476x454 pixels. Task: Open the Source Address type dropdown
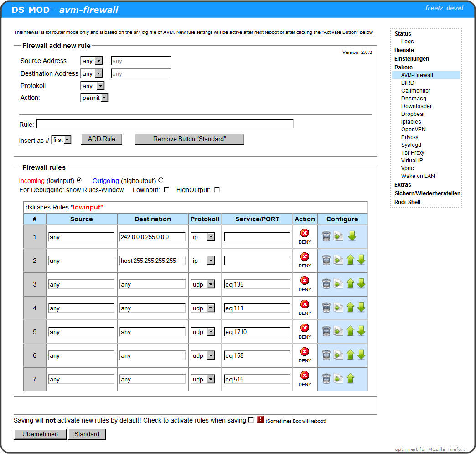pyautogui.click(x=92, y=61)
